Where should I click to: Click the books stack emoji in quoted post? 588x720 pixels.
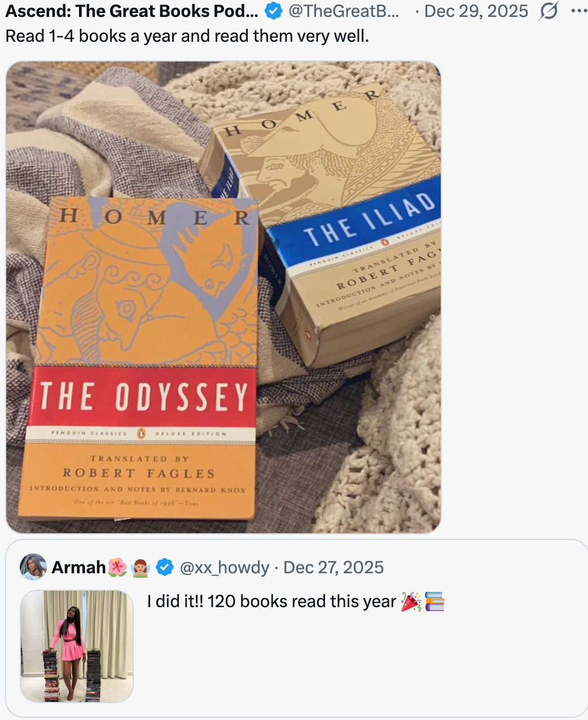coord(434,602)
